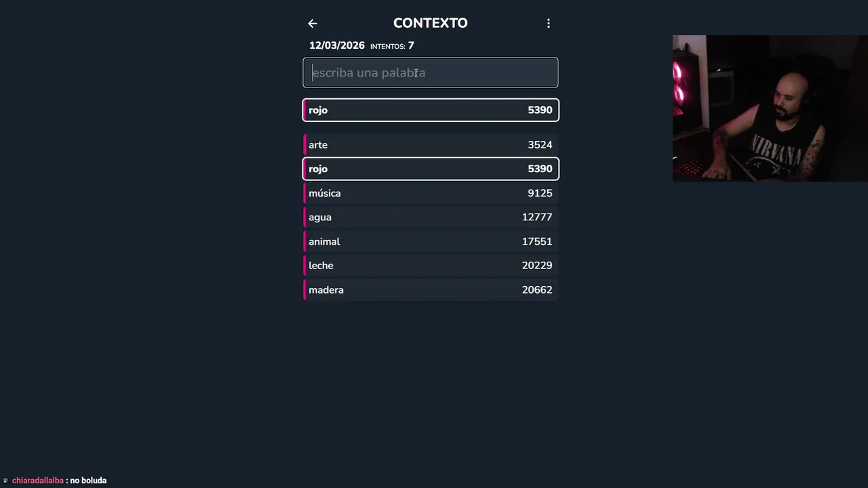
Task: Open the three-dot options menu
Action: (x=549, y=24)
